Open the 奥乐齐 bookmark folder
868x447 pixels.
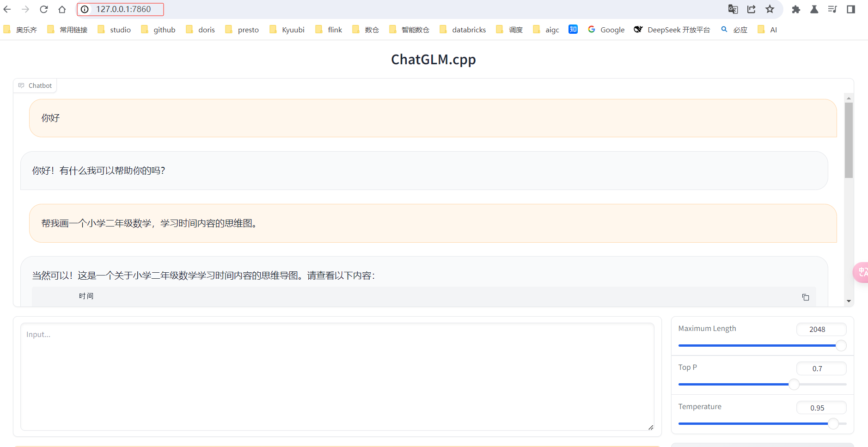coord(20,30)
